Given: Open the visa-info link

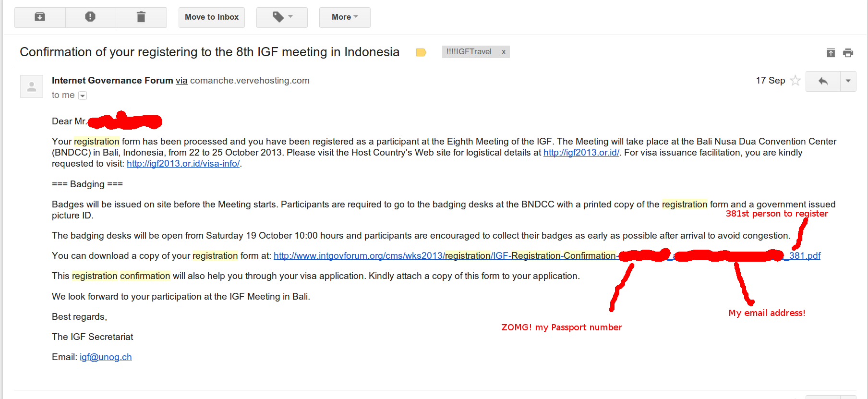Looking at the screenshot, I should 183,164.
